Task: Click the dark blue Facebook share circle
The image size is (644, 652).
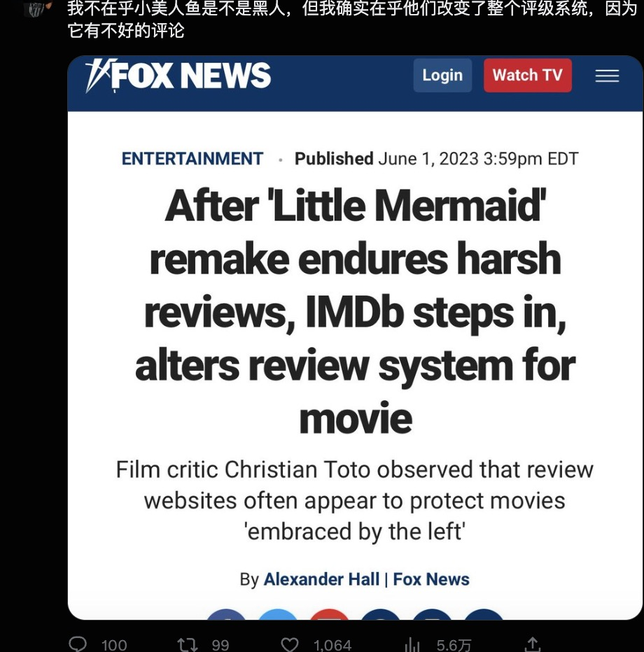Action: [227, 615]
